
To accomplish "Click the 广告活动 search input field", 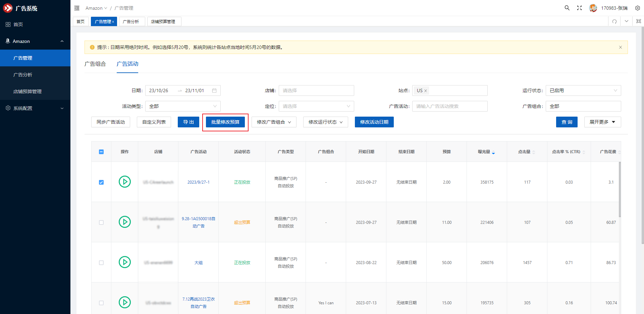I will pos(449,106).
